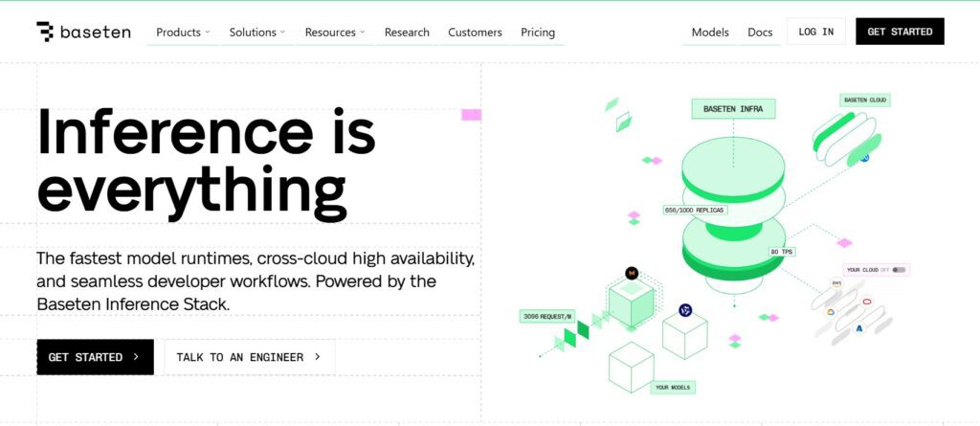Click the BASETEN CLOUD label

point(865,101)
